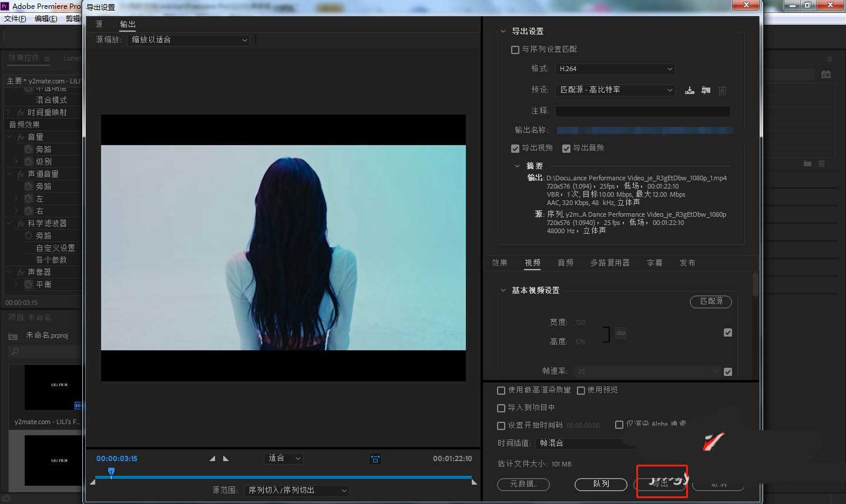Switch to the 音频 settings tab

[565, 263]
